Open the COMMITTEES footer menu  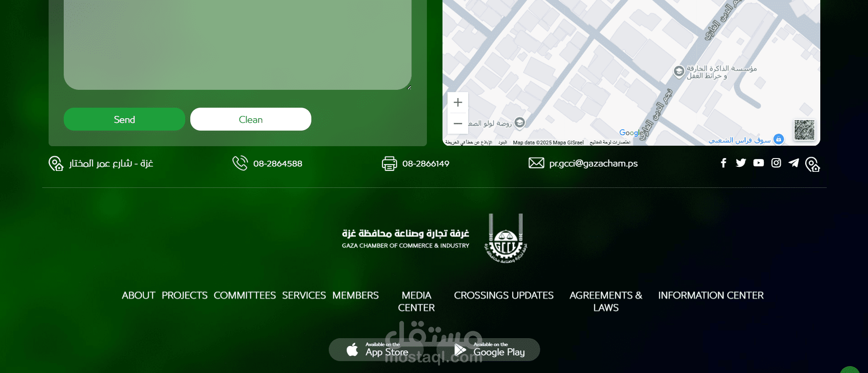click(x=245, y=295)
